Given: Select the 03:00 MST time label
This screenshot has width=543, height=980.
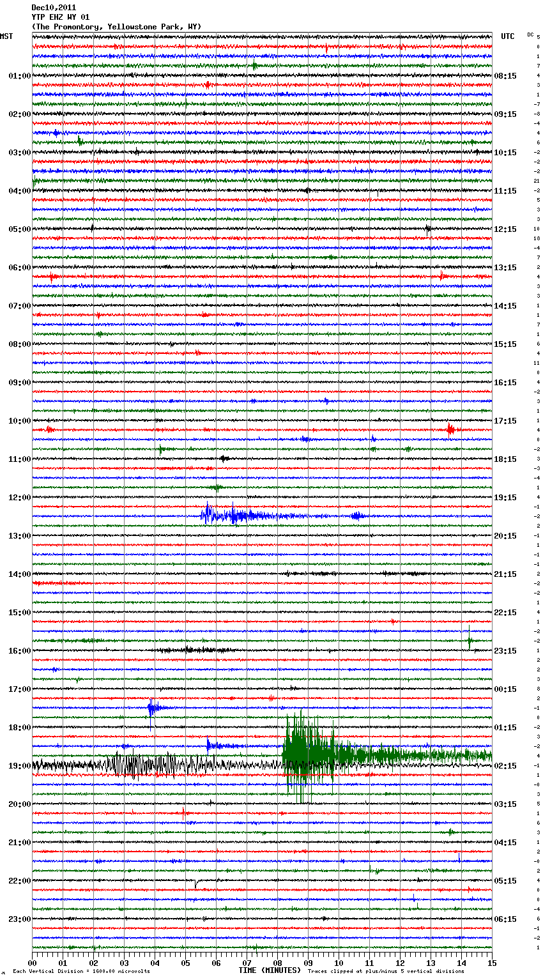Looking at the screenshot, I should [x=20, y=153].
